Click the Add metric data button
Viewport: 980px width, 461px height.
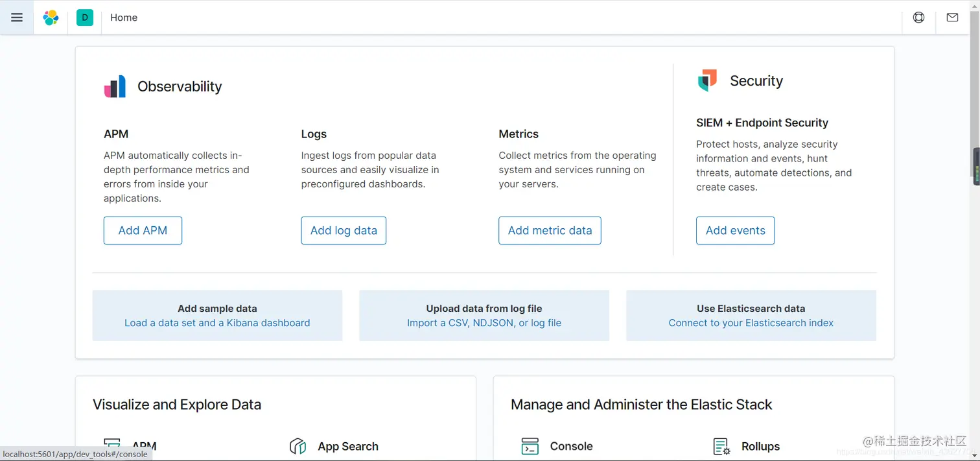550,230
